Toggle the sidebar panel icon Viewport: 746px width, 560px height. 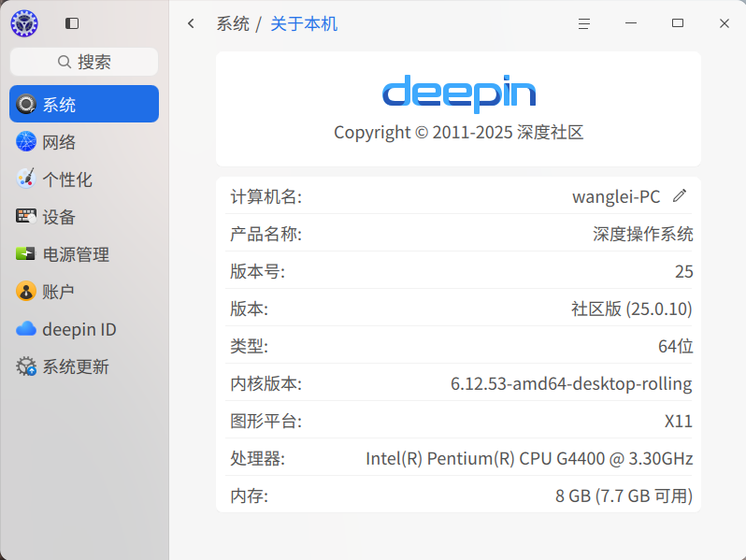[x=72, y=23]
